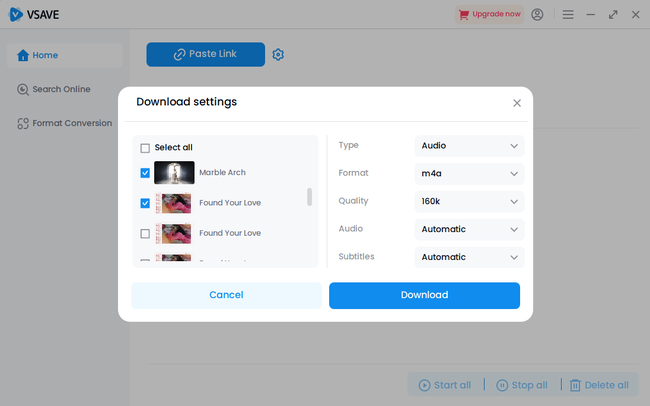Open the user account profile icon
Screen dimensions: 650x406
click(537, 15)
